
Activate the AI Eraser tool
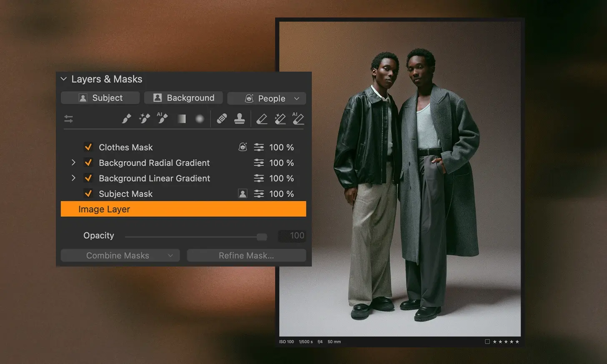click(298, 119)
